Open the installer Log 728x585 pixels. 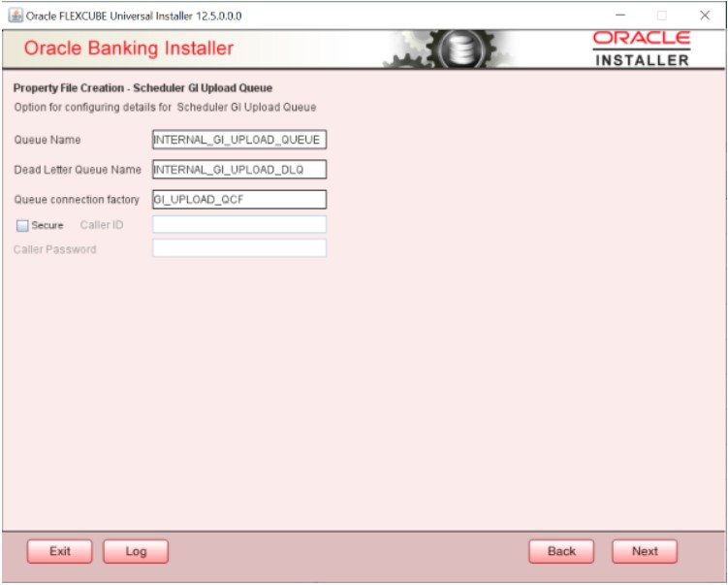click(136, 552)
